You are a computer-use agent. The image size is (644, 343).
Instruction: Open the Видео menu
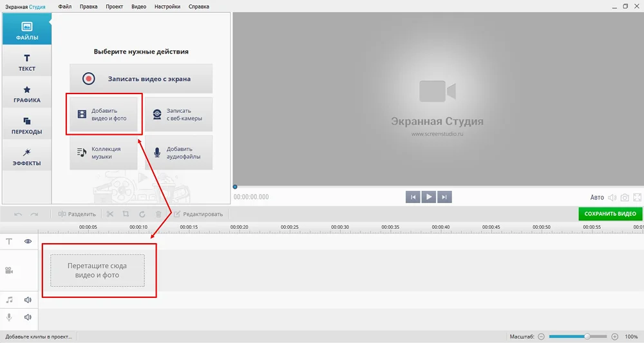click(139, 6)
